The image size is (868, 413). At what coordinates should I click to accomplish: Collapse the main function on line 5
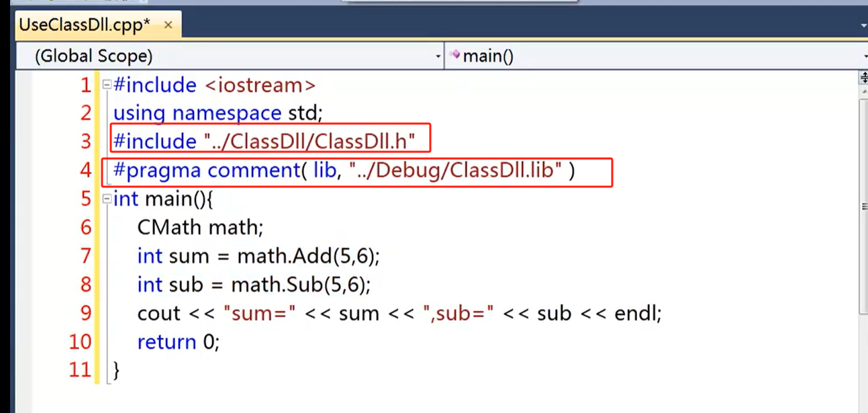point(106,199)
